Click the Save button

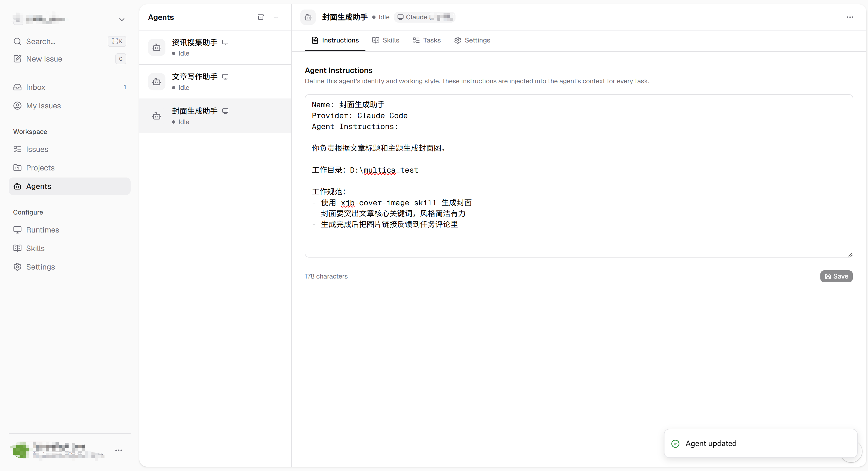[836, 276]
